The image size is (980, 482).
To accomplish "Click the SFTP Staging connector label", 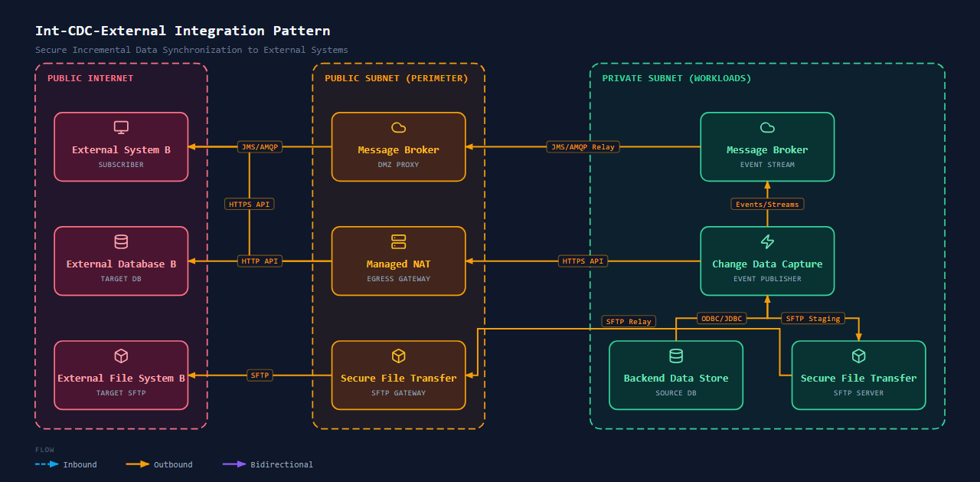I will tap(813, 319).
